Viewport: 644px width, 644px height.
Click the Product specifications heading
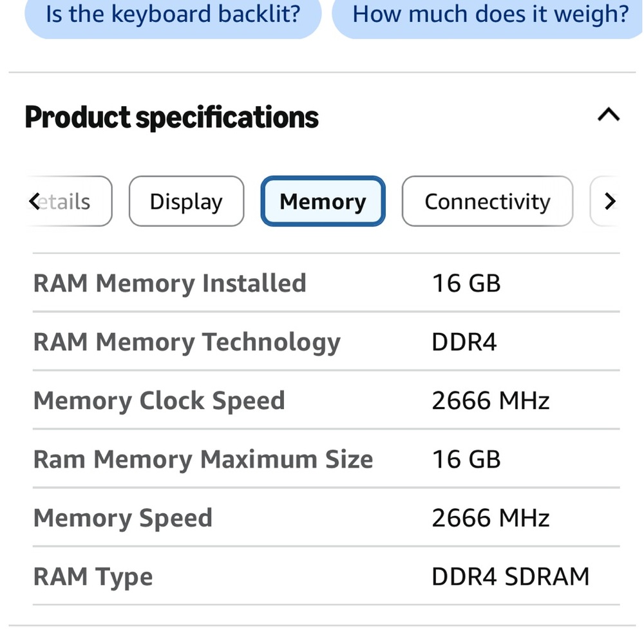pyautogui.click(x=172, y=117)
